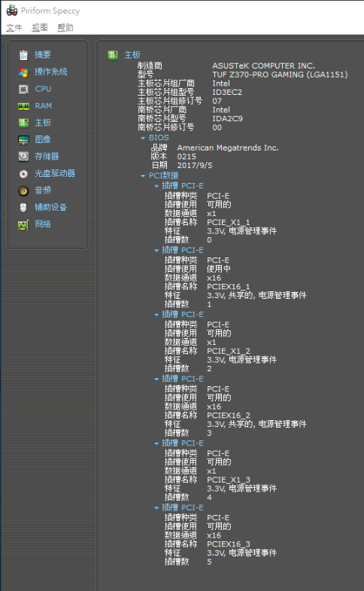364x591 pixels.
Task: Click the 主板芯片组修订号 value 07
Action: click(217, 101)
